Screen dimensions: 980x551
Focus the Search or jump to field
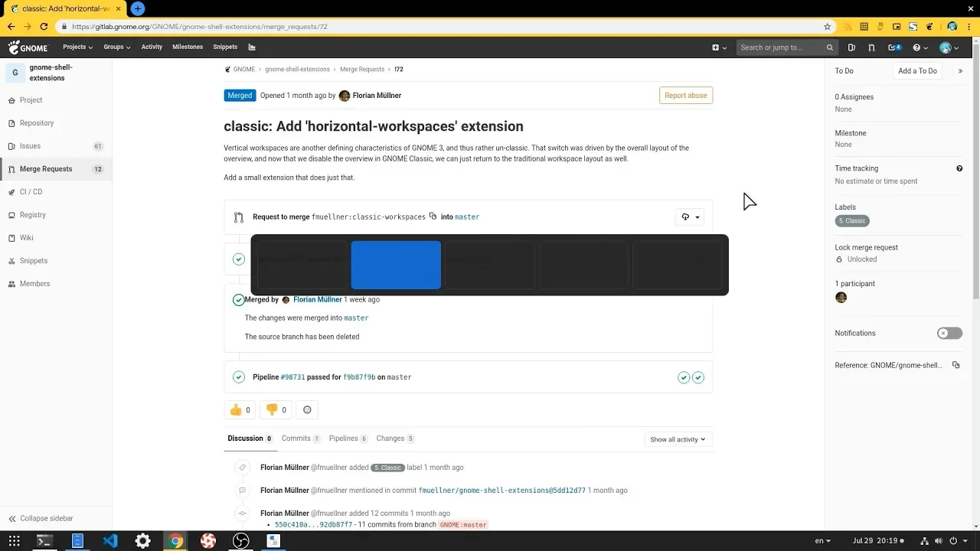(787, 47)
